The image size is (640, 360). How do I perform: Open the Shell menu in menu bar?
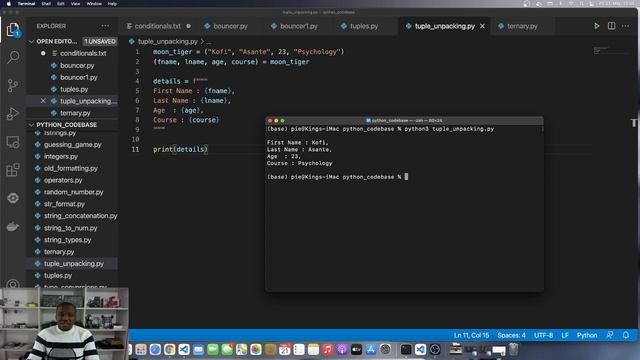(46, 4)
